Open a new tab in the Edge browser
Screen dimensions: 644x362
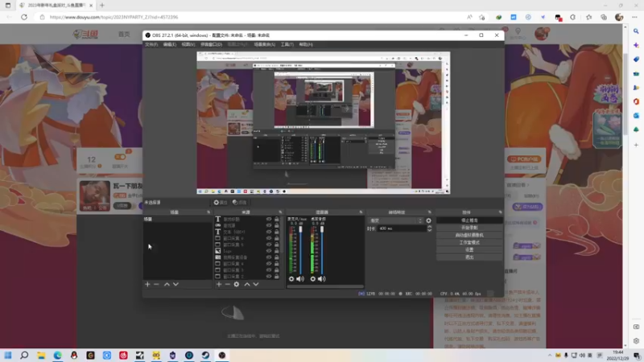pos(102,6)
